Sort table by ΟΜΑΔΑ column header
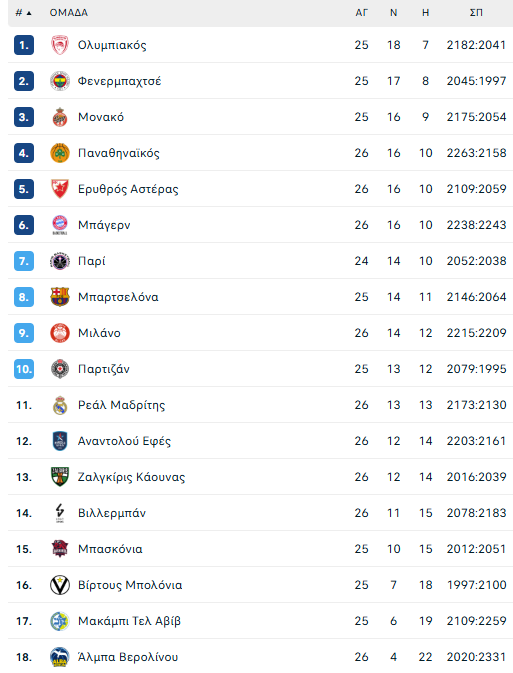The image size is (513, 673). pos(69,13)
